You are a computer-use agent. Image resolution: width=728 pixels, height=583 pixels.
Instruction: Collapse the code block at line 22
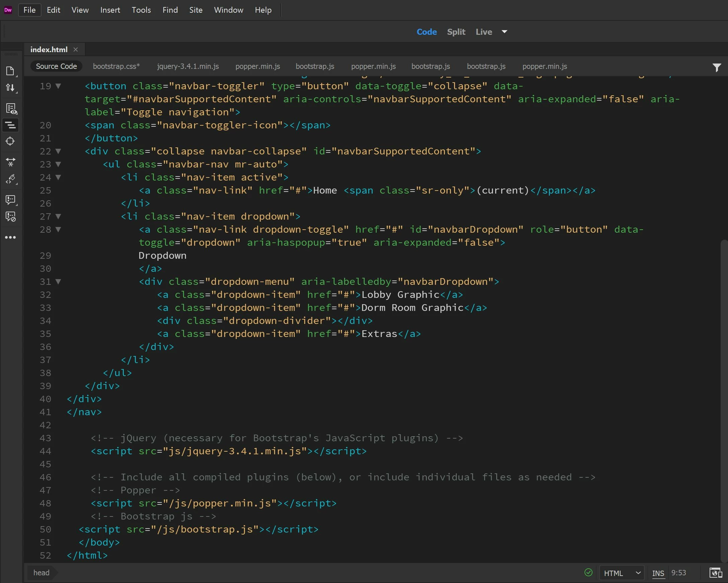click(x=58, y=151)
